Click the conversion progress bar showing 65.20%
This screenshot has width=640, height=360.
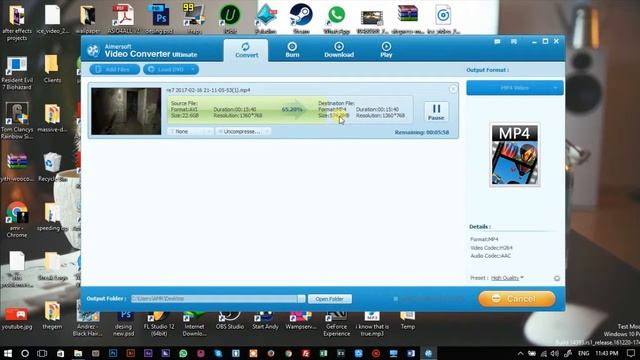tap(290, 109)
